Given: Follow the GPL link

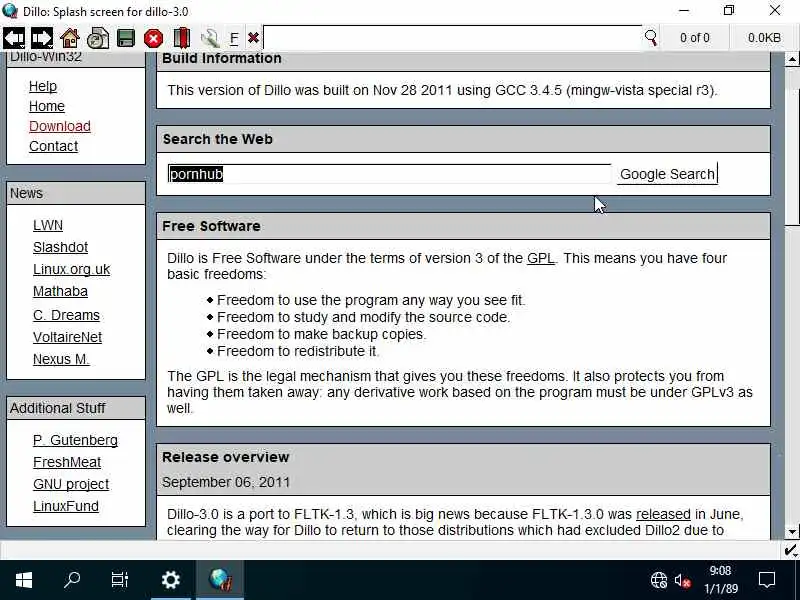Looking at the screenshot, I should pyautogui.click(x=540, y=258).
